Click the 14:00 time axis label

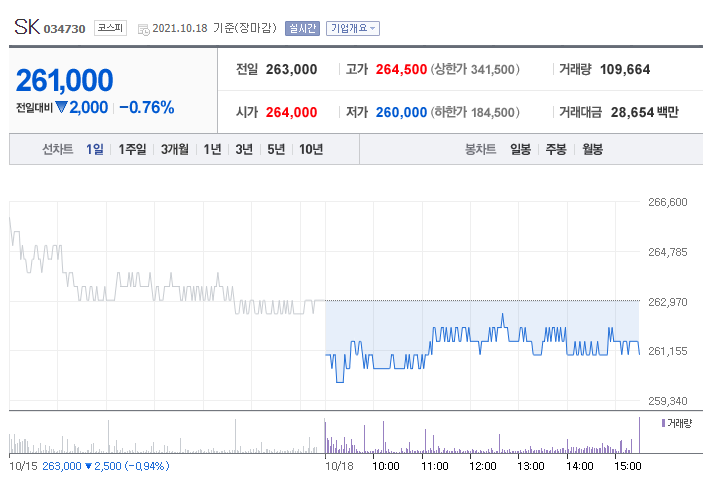click(x=580, y=466)
